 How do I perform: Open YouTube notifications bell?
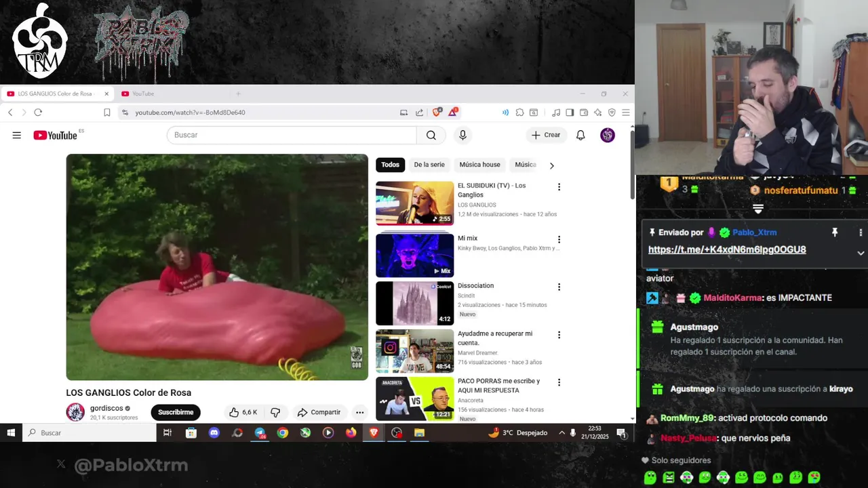[x=580, y=135]
